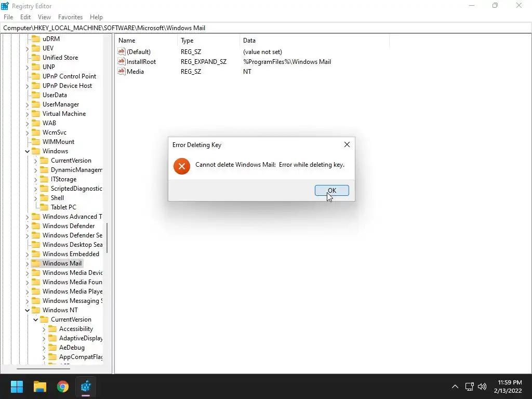532x399 pixels.
Task: Open the Edit menu
Action: coord(25,17)
